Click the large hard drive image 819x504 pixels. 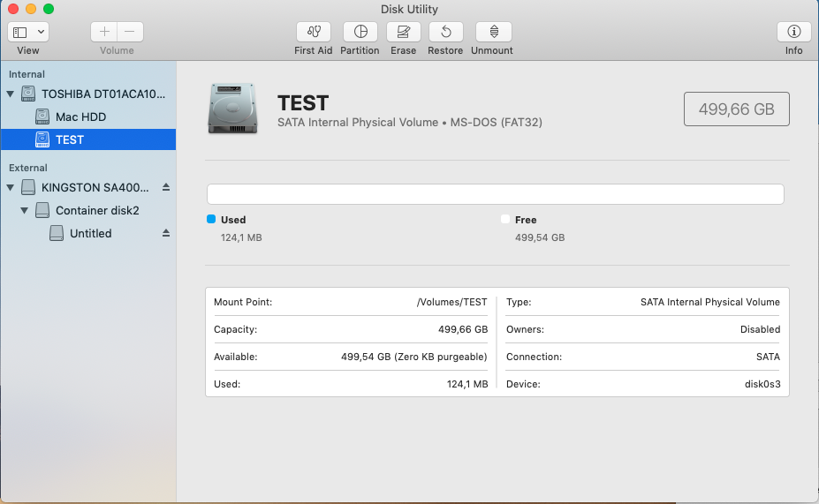233,109
